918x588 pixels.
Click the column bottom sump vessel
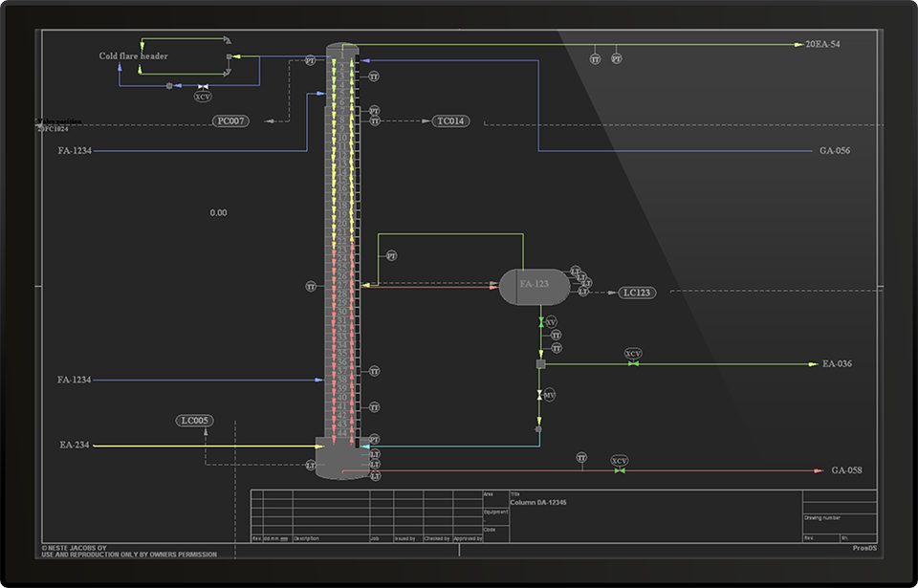point(339,459)
